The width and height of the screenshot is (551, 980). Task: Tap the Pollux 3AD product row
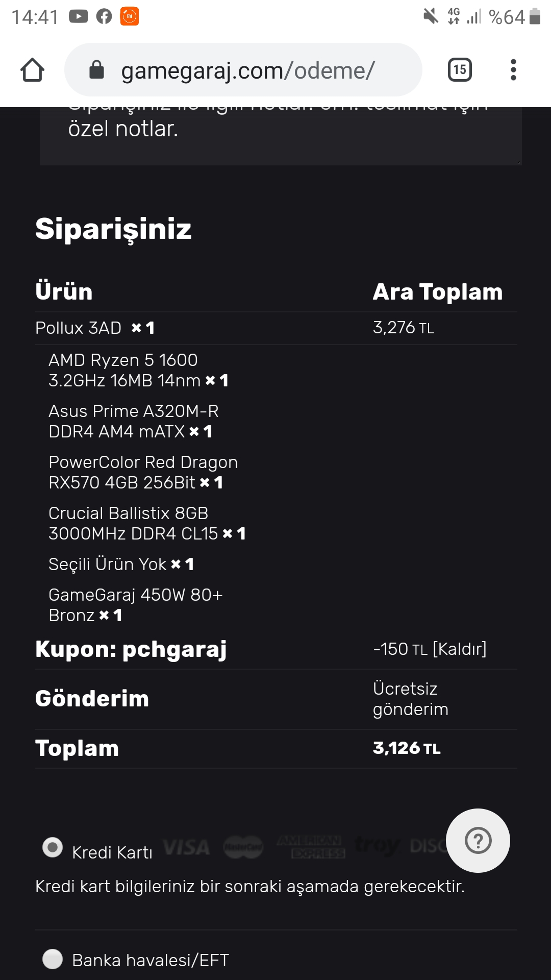pyautogui.click(x=79, y=328)
